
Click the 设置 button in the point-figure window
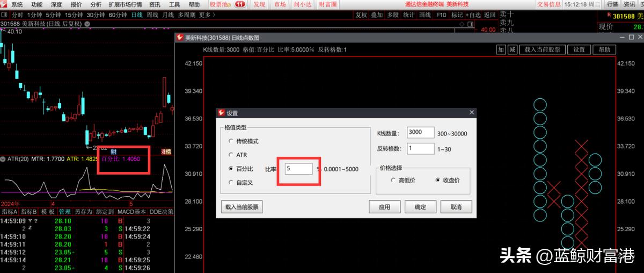579,49
